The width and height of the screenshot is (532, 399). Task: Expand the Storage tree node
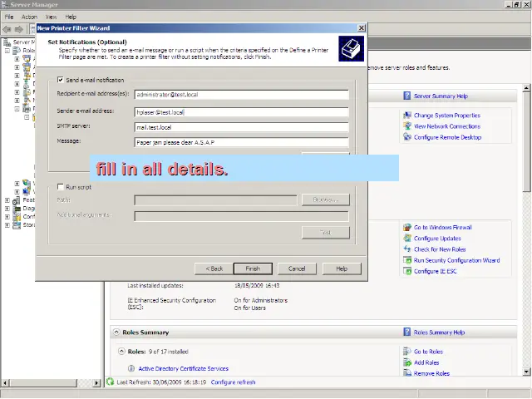(7, 225)
